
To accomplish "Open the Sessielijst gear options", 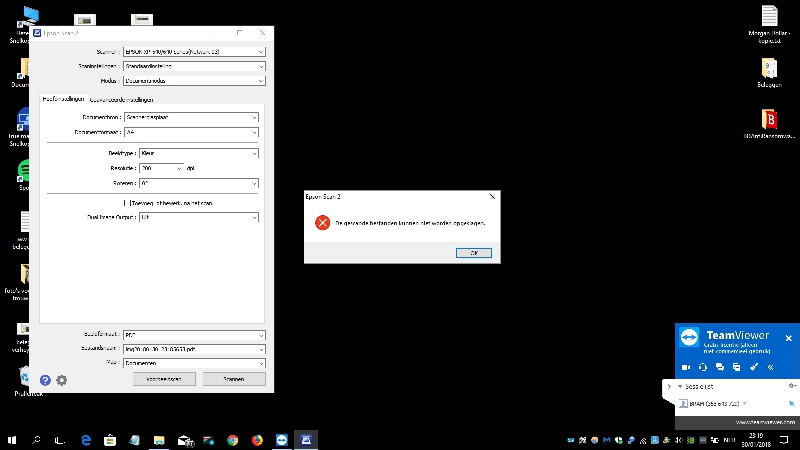I will (791, 386).
